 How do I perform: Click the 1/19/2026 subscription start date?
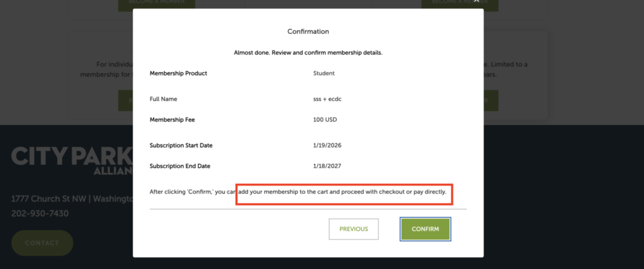pyautogui.click(x=328, y=146)
